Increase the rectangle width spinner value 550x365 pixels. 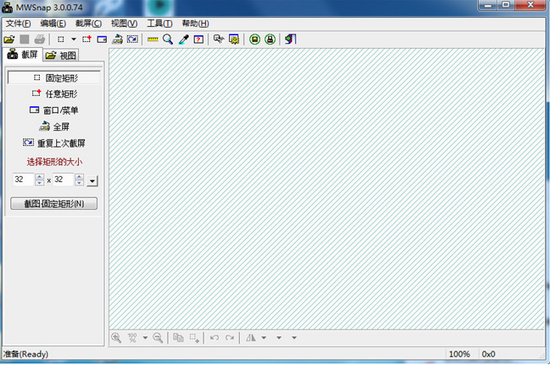(40, 177)
